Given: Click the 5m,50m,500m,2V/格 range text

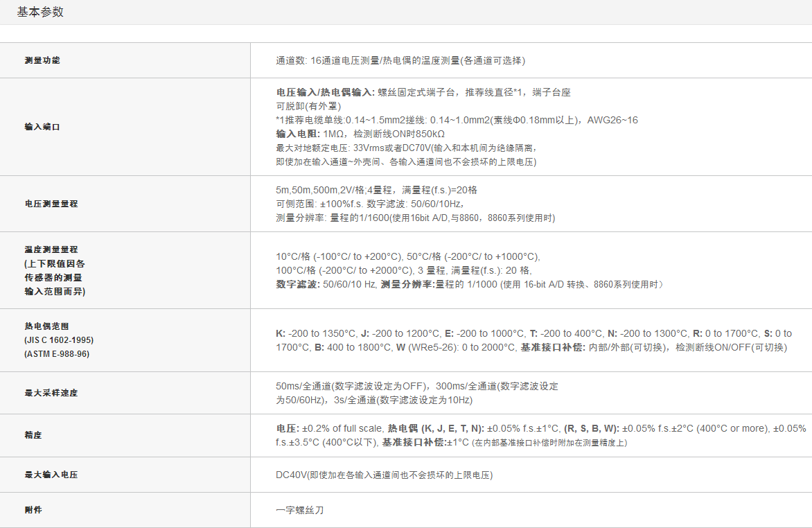Looking at the screenshot, I should click(324, 190).
